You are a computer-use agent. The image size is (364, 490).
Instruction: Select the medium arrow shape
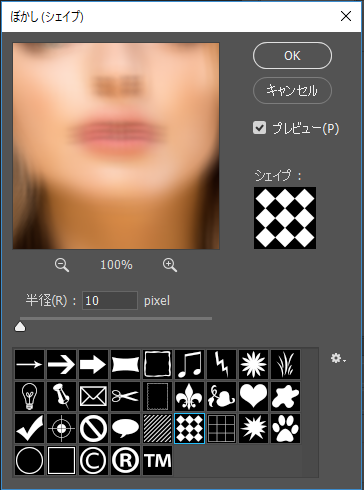(61, 364)
